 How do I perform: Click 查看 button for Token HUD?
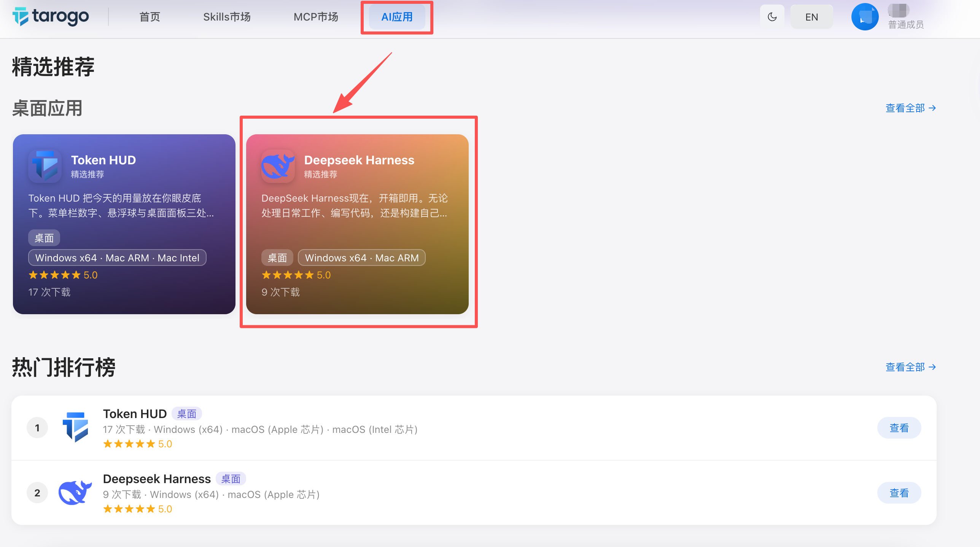click(x=899, y=428)
